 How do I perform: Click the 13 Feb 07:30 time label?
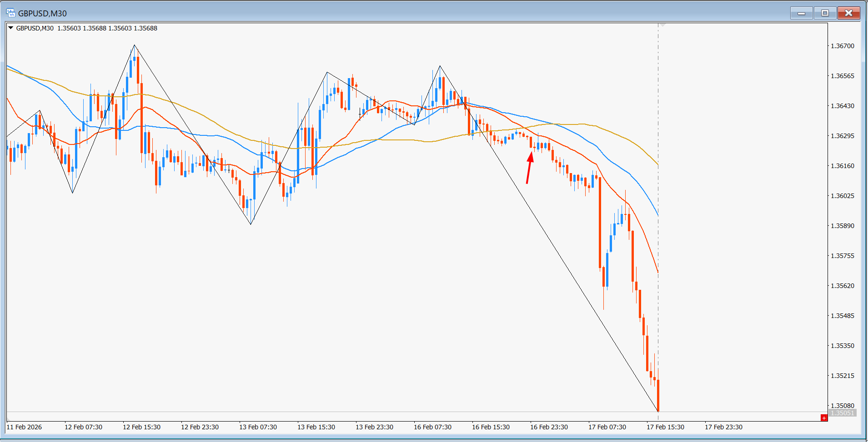click(258, 427)
